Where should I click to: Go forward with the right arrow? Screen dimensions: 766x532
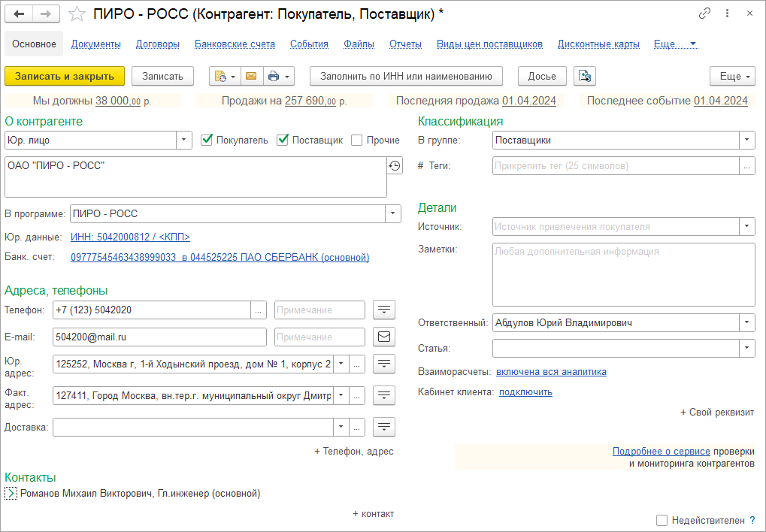46,14
